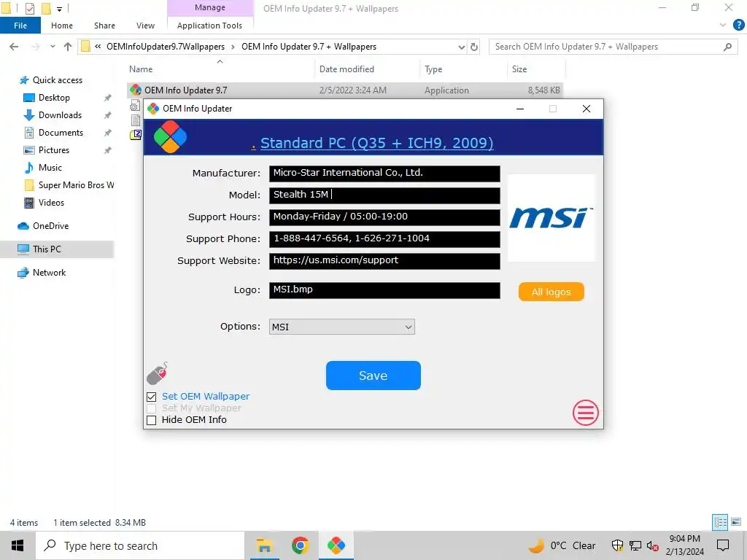Go up one folder with the Up arrow
The width and height of the screenshot is (747, 560).
click(x=68, y=47)
